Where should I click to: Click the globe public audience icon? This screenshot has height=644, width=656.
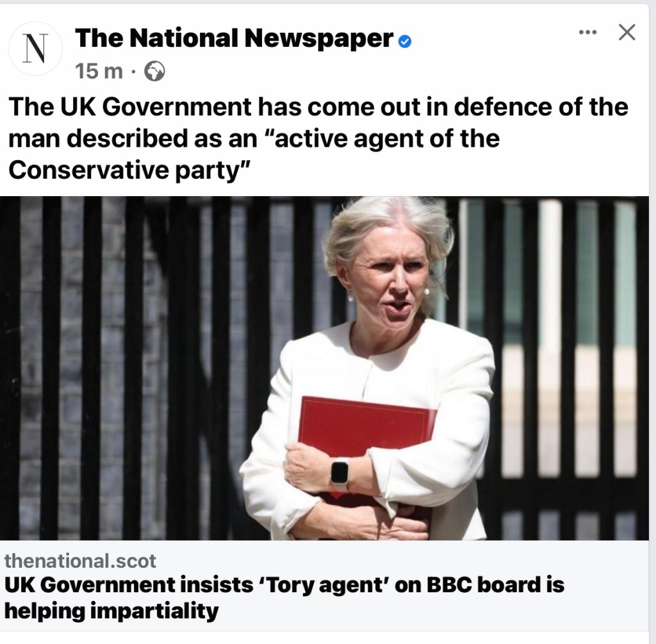pyautogui.click(x=154, y=71)
